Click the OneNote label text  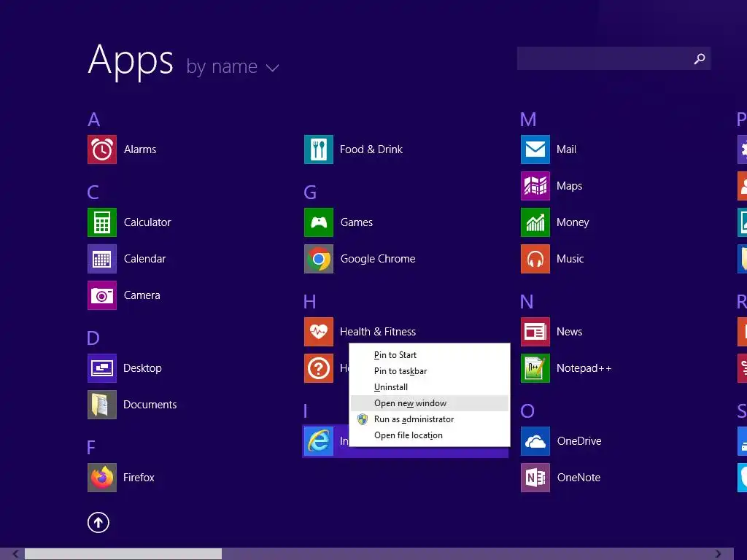[x=578, y=478]
